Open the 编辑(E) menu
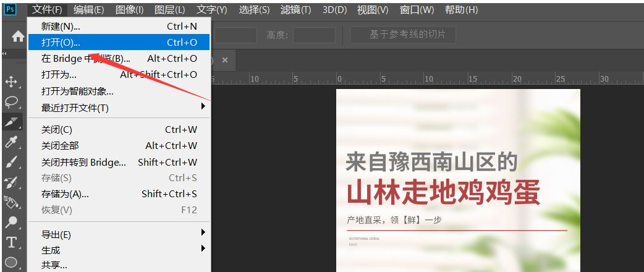Image resolution: width=644 pixels, height=272 pixels. 89,9
